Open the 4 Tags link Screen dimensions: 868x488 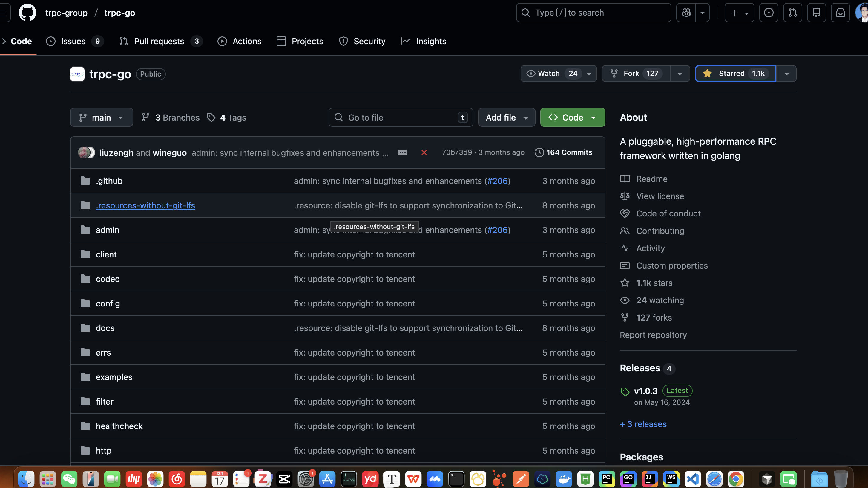pyautogui.click(x=226, y=117)
